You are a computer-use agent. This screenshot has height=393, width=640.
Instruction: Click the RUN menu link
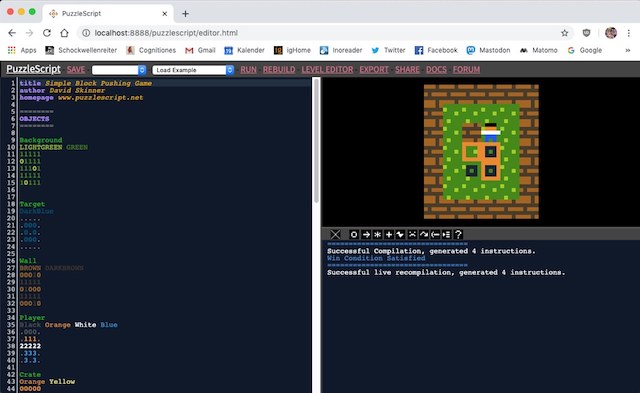coord(248,69)
